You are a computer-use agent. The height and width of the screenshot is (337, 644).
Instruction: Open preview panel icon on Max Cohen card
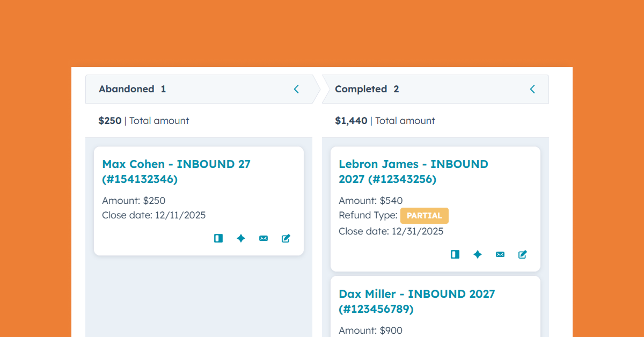218,238
